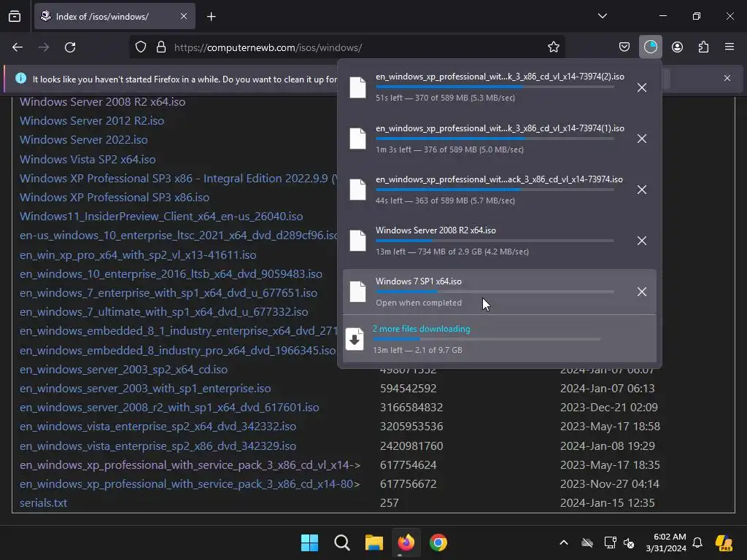
Task: Open Windows XP Integral Edition 2022.9.9 link
Action: [x=178, y=178]
